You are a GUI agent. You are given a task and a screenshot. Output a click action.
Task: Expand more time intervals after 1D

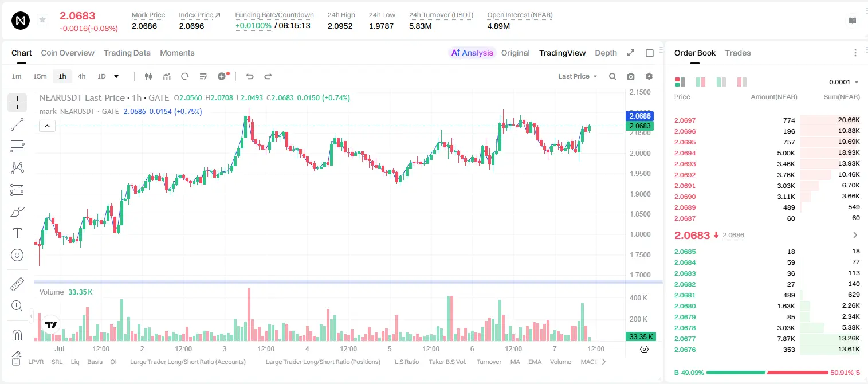116,76
